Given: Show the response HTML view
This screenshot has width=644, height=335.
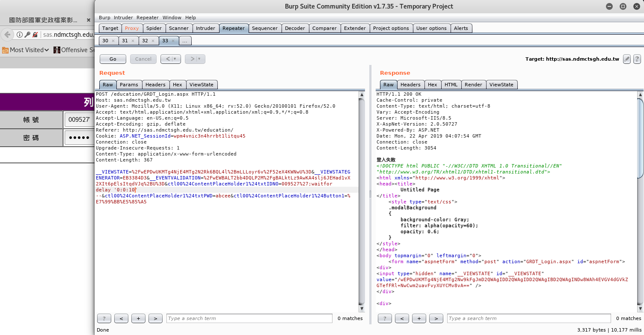Looking at the screenshot, I should [x=451, y=85].
